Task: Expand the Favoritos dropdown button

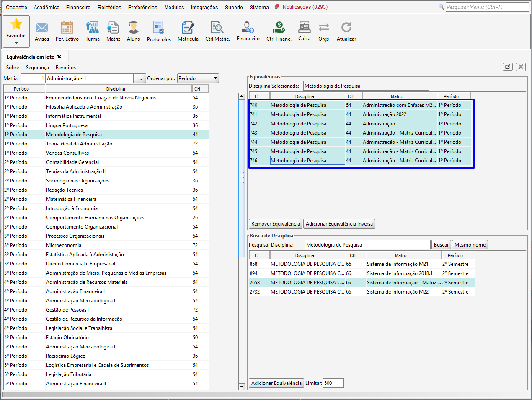Action: [x=16, y=42]
